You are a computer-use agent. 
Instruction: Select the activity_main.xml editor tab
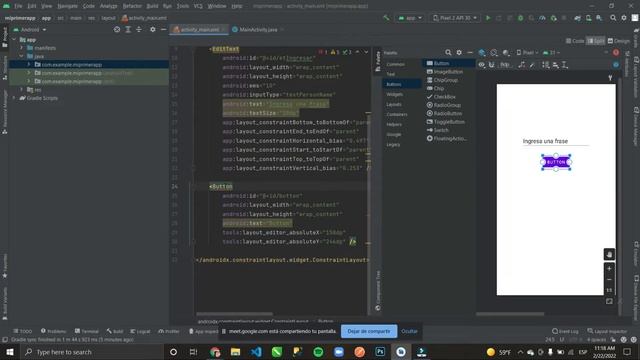[199, 29]
